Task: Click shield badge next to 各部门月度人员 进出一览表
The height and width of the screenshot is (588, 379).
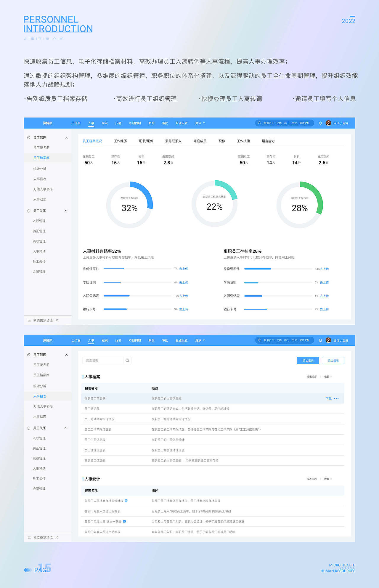Action: coord(124,522)
